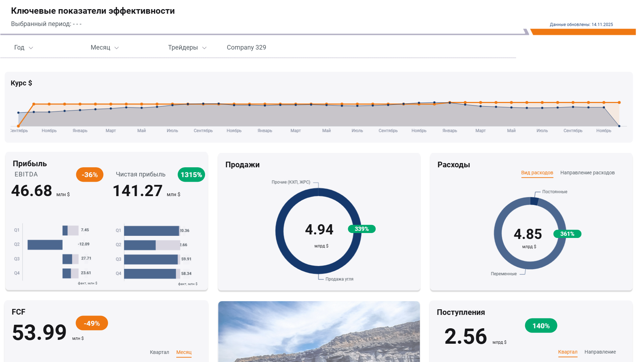
Task: Click the Q2 Чистая прибыль bar
Action: pos(140,245)
